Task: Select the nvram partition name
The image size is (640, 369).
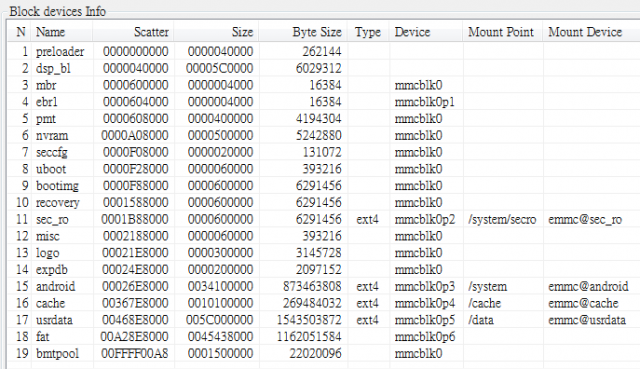Action: [x=52, y=135]
